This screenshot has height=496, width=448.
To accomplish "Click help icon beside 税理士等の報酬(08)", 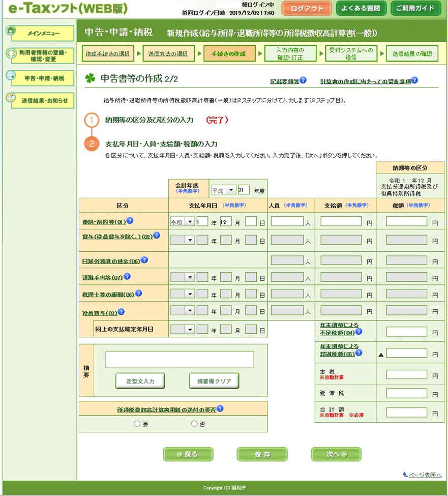I will tap(138, 293).
